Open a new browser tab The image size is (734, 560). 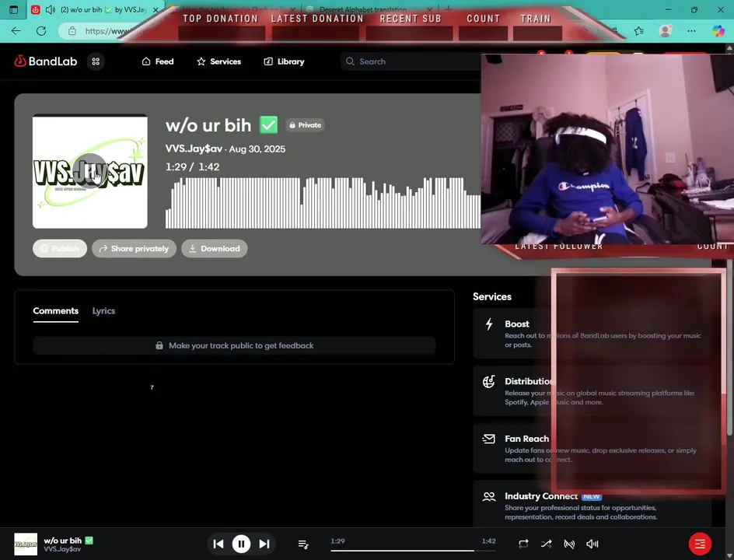449,9
